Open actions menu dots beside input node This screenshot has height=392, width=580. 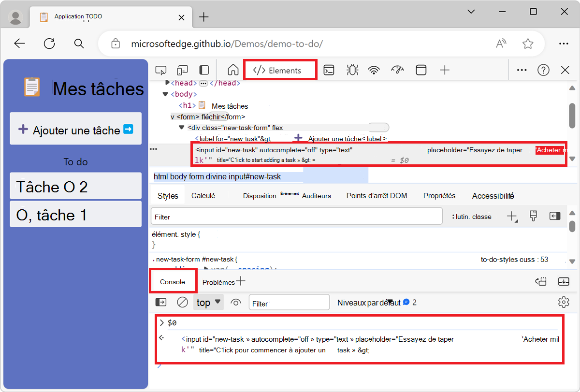[x=154, y=149]
